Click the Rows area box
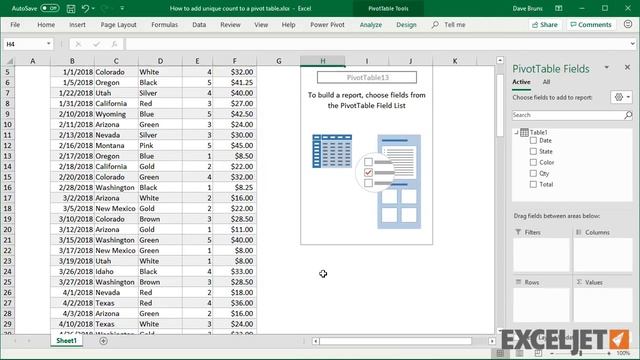The image size is (640, 360). pyautogui.click(x=541, y=305)
